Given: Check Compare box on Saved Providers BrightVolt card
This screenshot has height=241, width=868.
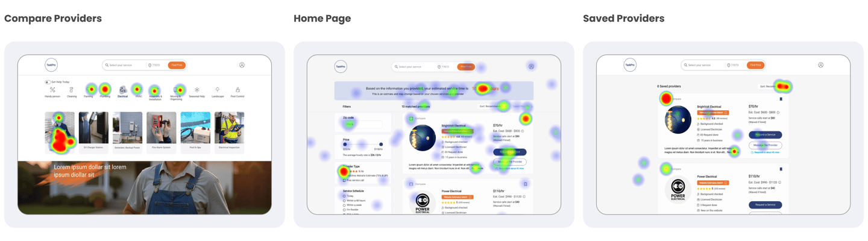Looking at the screenshot, I should (x=666, y=99).
